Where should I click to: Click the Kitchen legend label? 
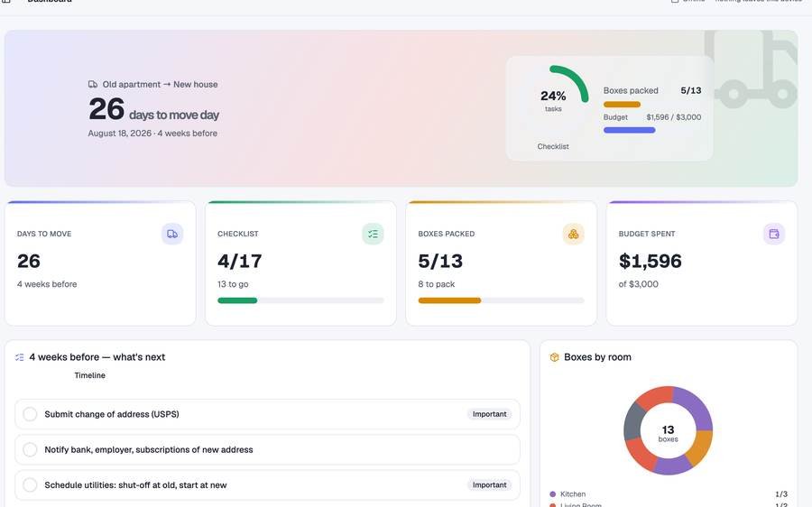tap(573, 494)
